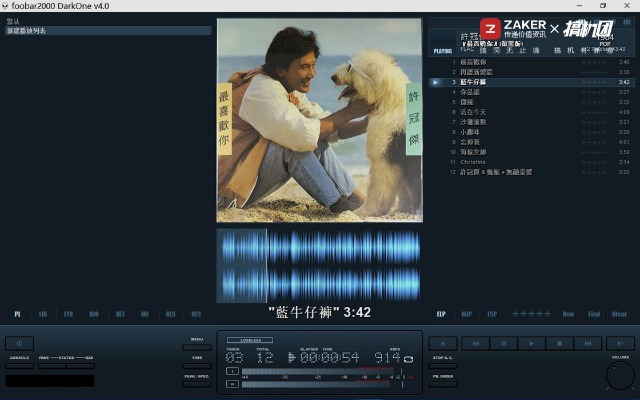Select track 2 in the playlist

coord(531,72)
